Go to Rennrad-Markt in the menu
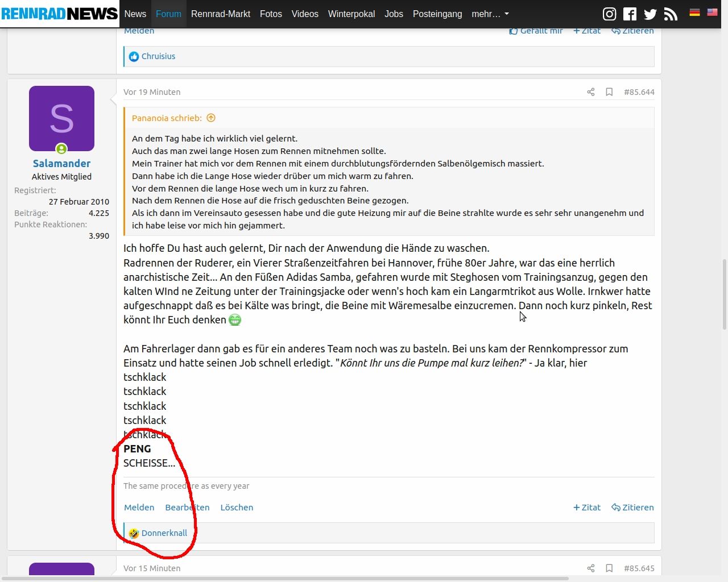The image size is (728, 582). click(x=221, y=14)
